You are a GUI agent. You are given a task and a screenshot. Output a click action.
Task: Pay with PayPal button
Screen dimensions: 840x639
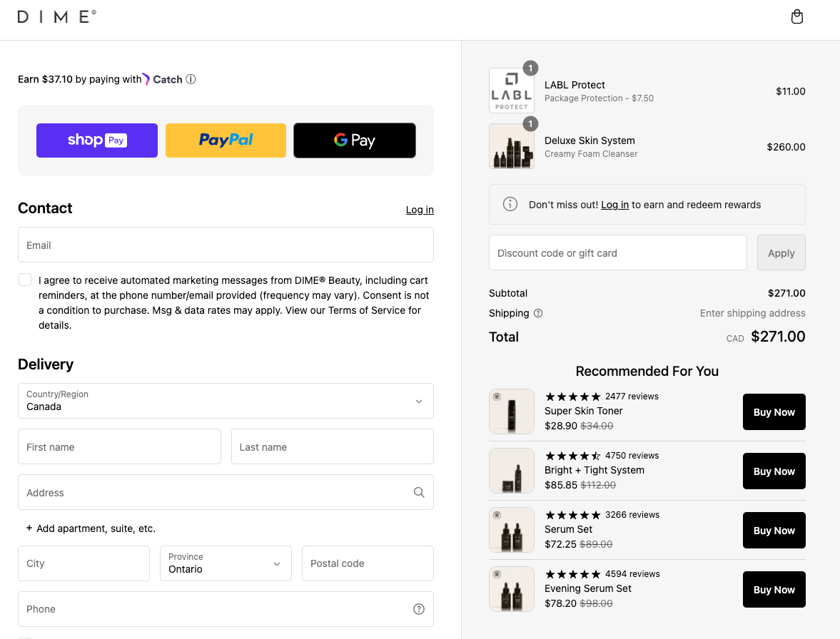pos(226,140)
